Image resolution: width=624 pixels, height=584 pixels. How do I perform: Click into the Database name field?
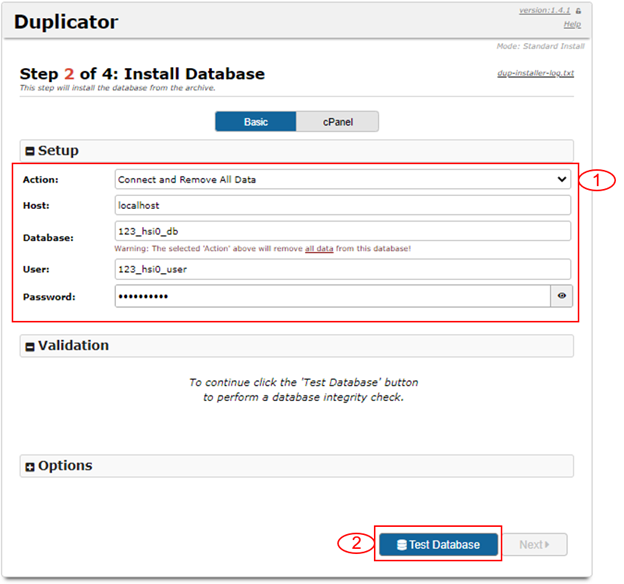coord(343,231)
